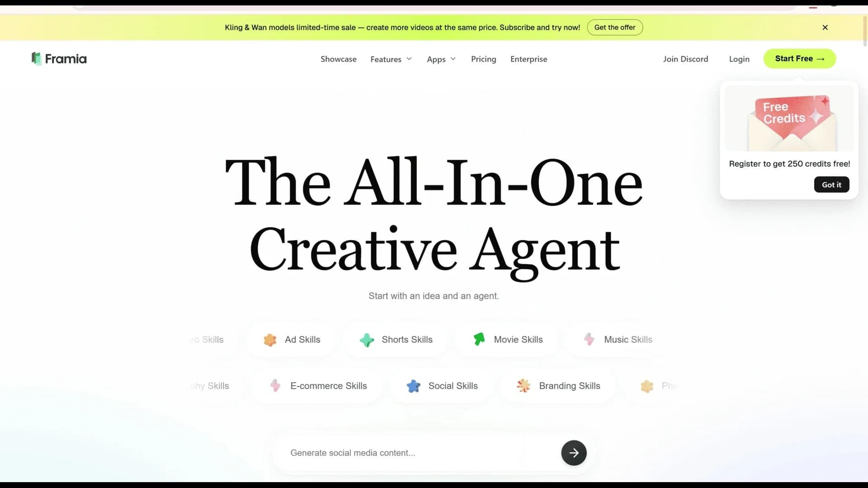Expand the Apps chevron arrow
Viewport: 868px width, 488px height.
[453, 59]
